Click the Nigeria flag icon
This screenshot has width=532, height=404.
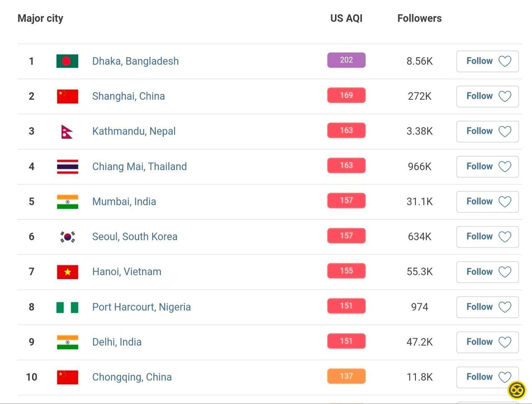point(67,307)
